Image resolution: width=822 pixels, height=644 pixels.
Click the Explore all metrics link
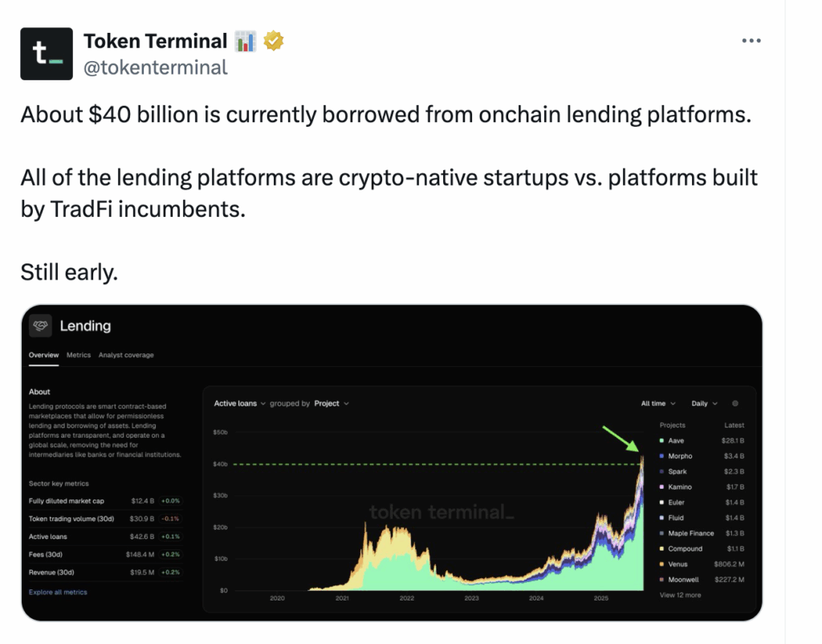[58, 592]
